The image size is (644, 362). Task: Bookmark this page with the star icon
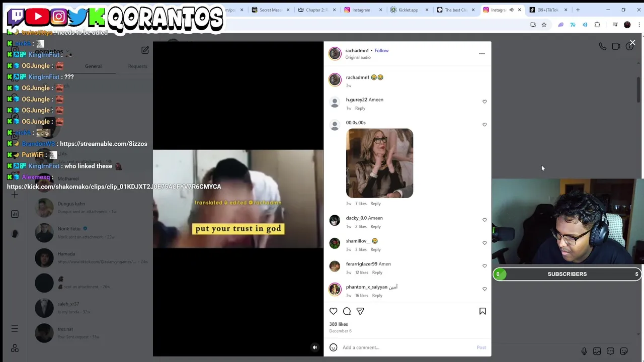tap(544, 25)
